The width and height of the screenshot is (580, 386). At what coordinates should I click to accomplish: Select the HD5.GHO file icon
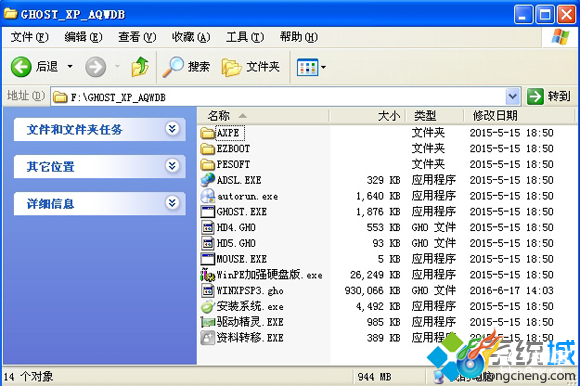click(208, 243)
